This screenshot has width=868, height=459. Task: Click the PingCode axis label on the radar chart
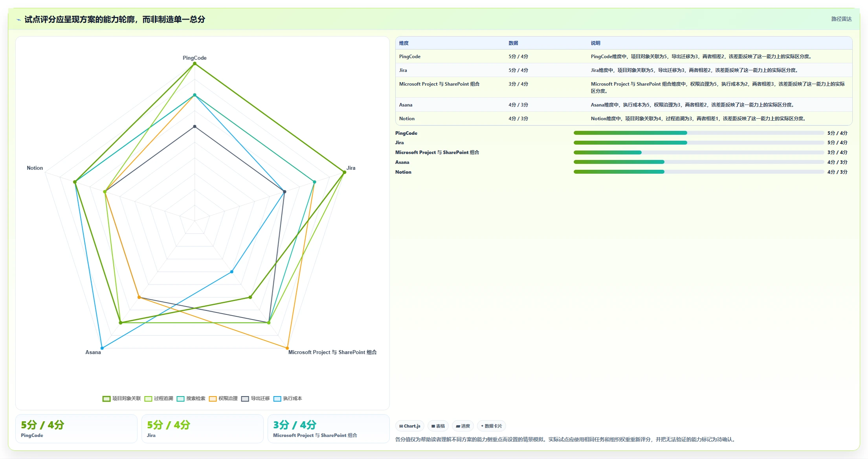pyautogui.click(x=195, y=58)
